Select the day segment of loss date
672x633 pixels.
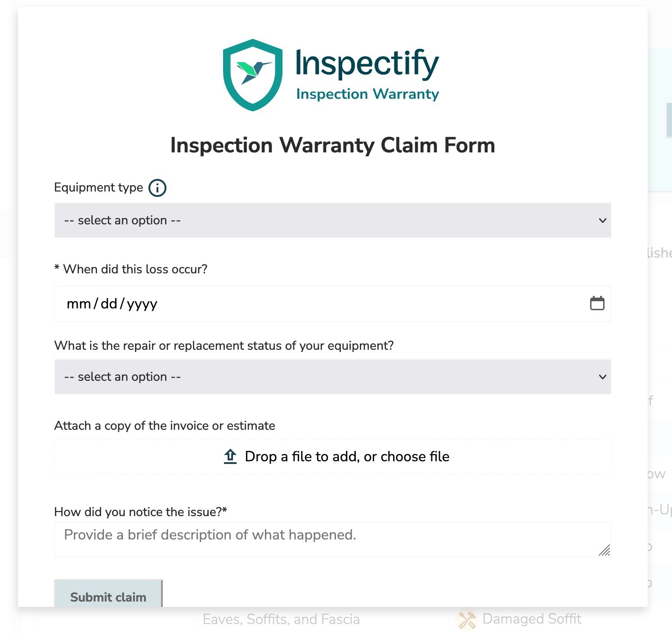coord(109,304)
